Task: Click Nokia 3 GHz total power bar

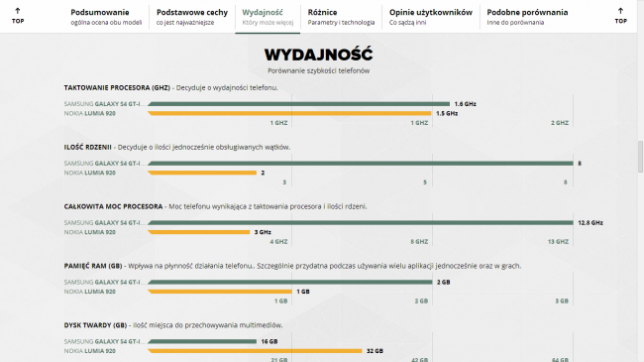Action: pos(199,232)
